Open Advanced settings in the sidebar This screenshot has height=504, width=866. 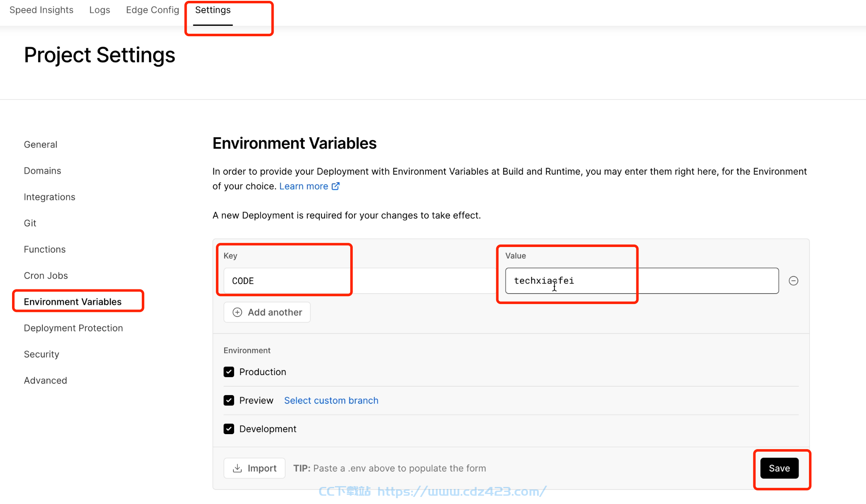(45, 380)
